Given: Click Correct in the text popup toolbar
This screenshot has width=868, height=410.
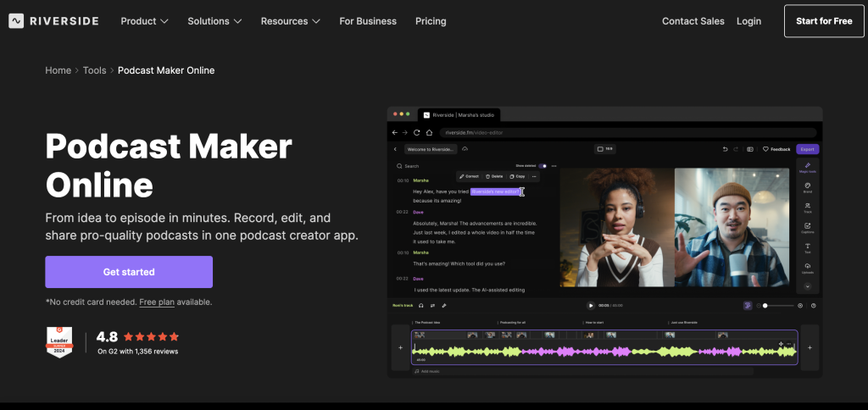Looking at the screenshot, I should point(469,176).
